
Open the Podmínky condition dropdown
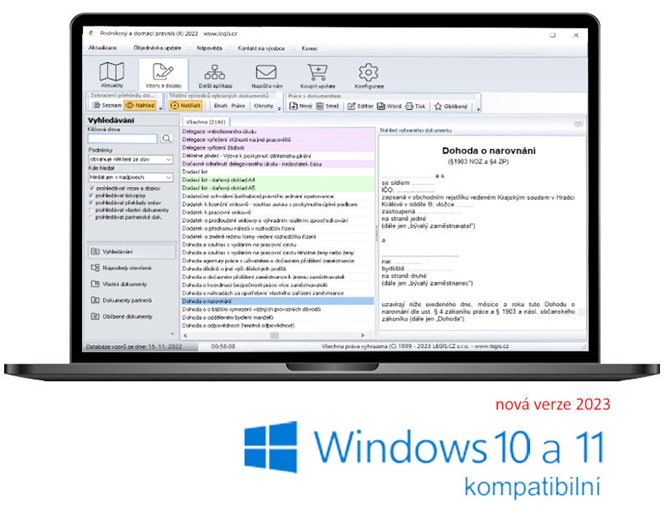pyautogui.click(x=131, y=159)
